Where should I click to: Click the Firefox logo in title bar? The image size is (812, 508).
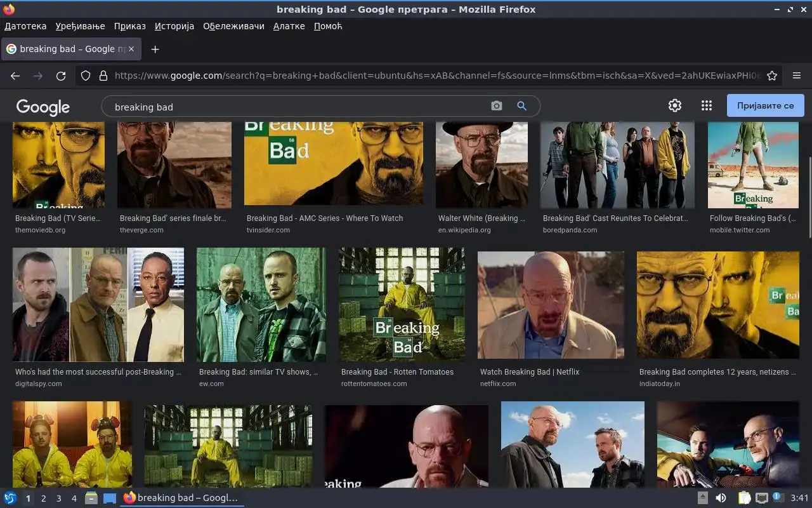(9, 10)
